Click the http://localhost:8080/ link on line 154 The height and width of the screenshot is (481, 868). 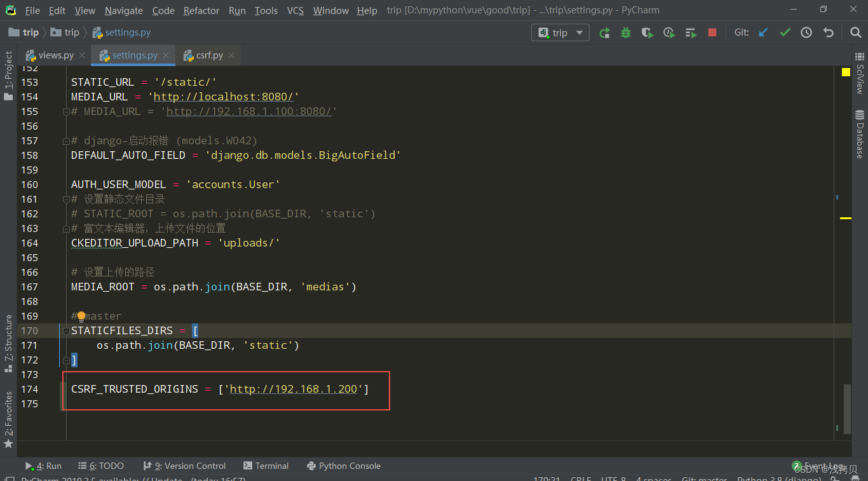click(x=223, y=97)
